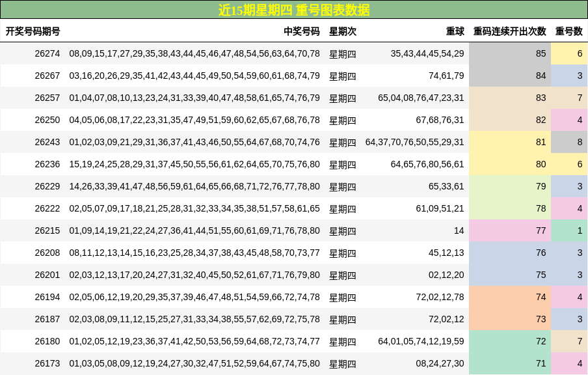
Task: Click the yellow cell with value 81
Action: pyautogui.click(x=510, y=143)
